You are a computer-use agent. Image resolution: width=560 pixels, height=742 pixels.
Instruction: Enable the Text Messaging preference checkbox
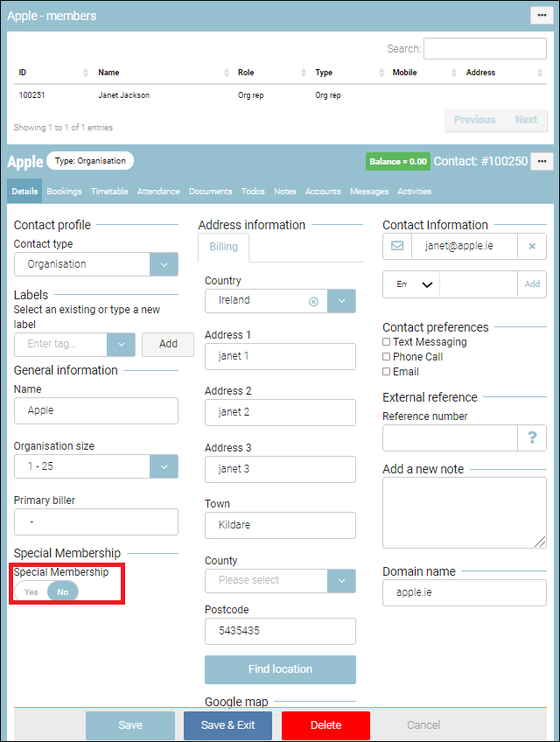pyautogui.click(x=387, y=342)
